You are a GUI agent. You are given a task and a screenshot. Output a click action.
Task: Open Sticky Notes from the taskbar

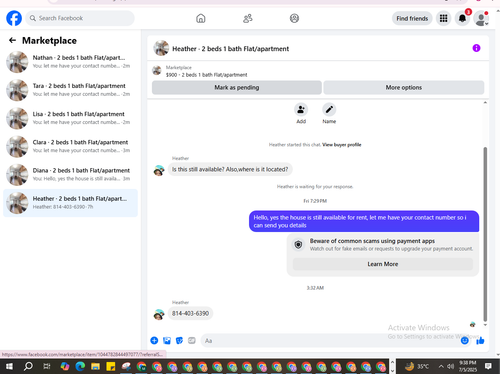pyautogui.click(x=110, y=367)
